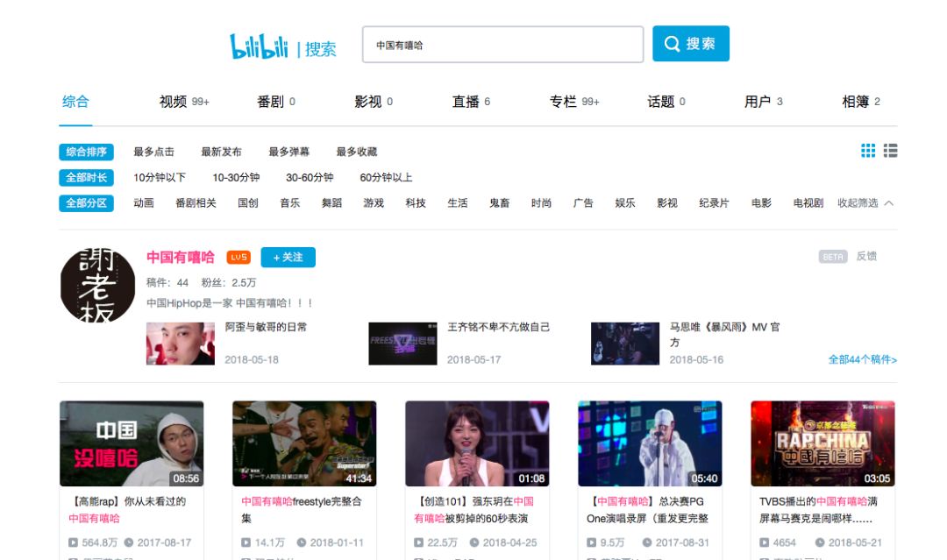Open 总决赛PG One 05:40 thumbnail
947x560 pixels.
[650, 443]
